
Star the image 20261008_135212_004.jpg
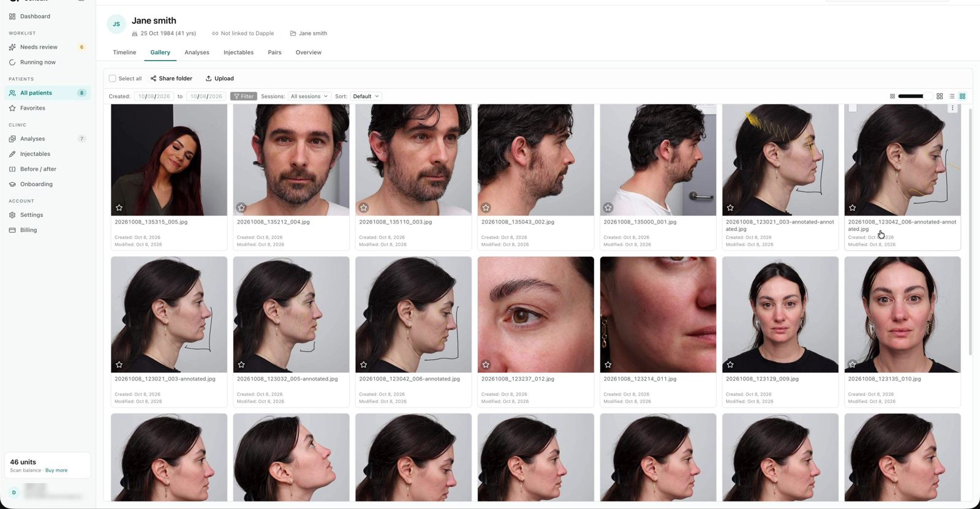coord(241,208)
